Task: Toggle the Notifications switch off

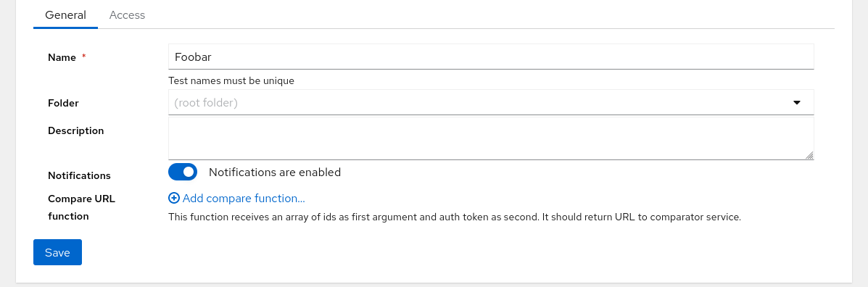Action: point(183,172)
